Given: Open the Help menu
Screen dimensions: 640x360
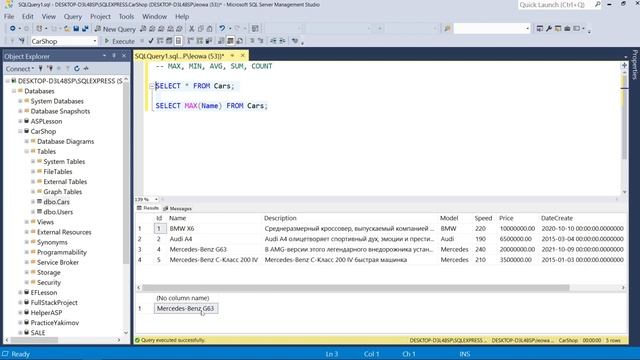Looking at the screenshot, I should pyautogui.click(x=182, y=17).
